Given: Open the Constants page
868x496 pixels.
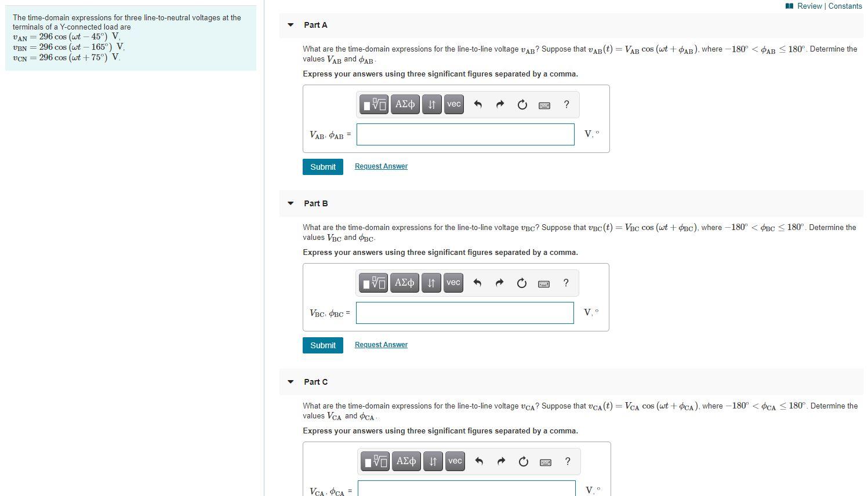Looking at the screenshot, I should [x=845, y=6].
